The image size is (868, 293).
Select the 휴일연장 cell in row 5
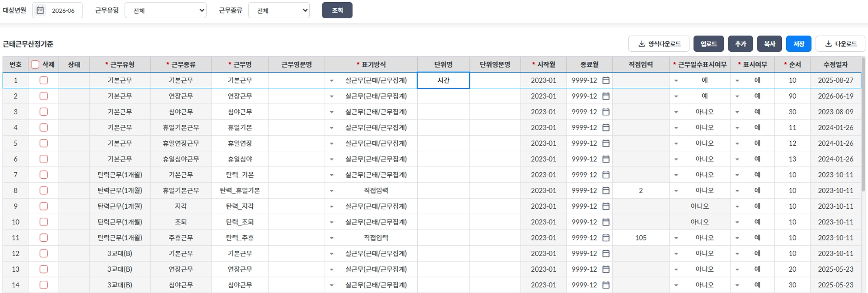pos(240,143)
